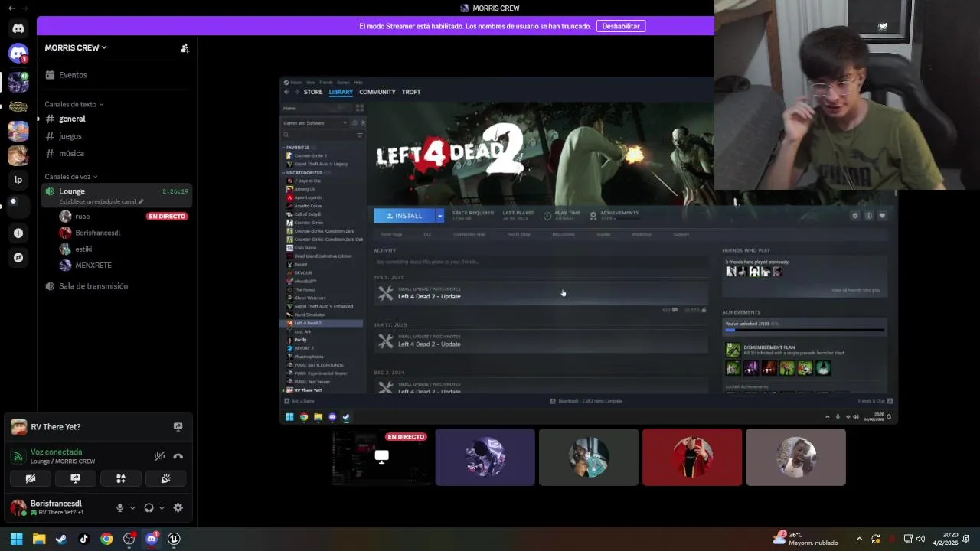Open the #música text channel
Viewport: 980px width, 551px height.
pyautogui.click(x=116, y=153)
